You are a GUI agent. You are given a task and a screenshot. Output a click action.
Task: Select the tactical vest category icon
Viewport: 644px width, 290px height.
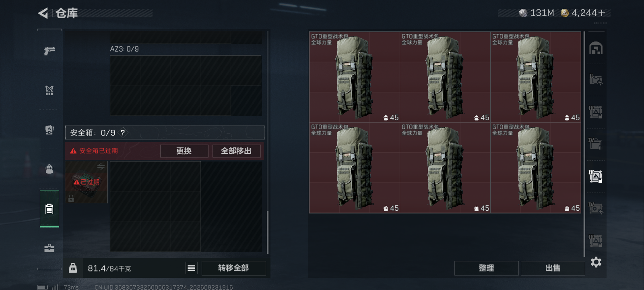point(49,90)
